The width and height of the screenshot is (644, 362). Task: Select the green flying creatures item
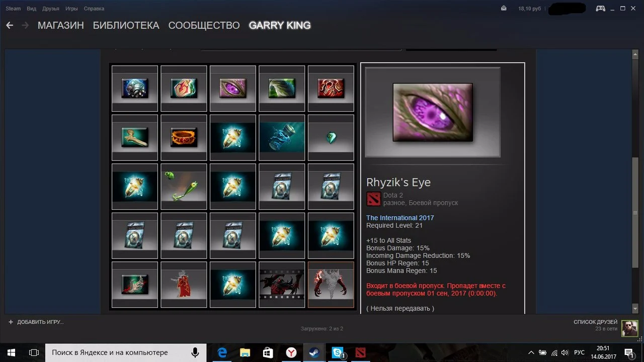(x=184, y=187)
